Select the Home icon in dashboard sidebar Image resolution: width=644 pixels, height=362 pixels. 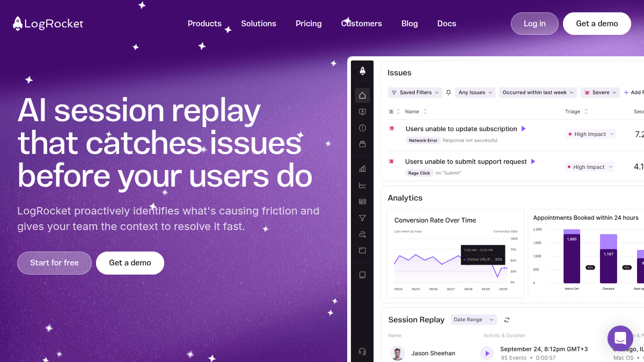tap(362, 95)
